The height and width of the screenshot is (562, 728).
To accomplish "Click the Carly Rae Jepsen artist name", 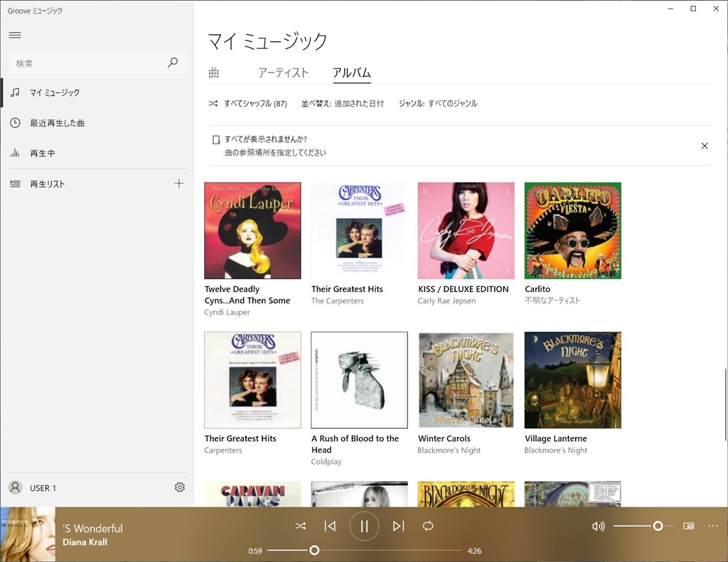I will 446,301.
